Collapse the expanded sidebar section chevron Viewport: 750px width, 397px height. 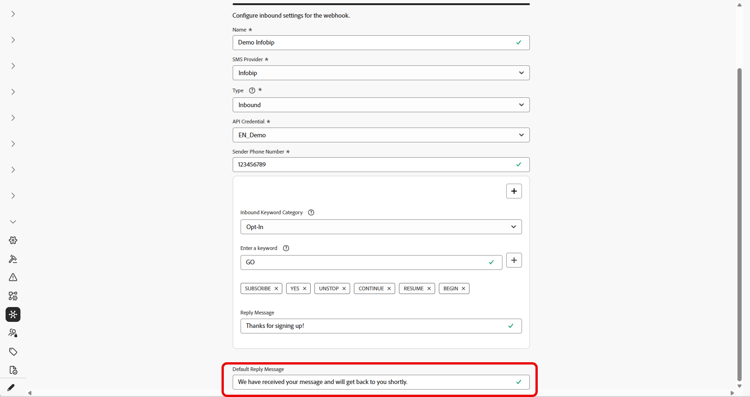pos(13,221)
